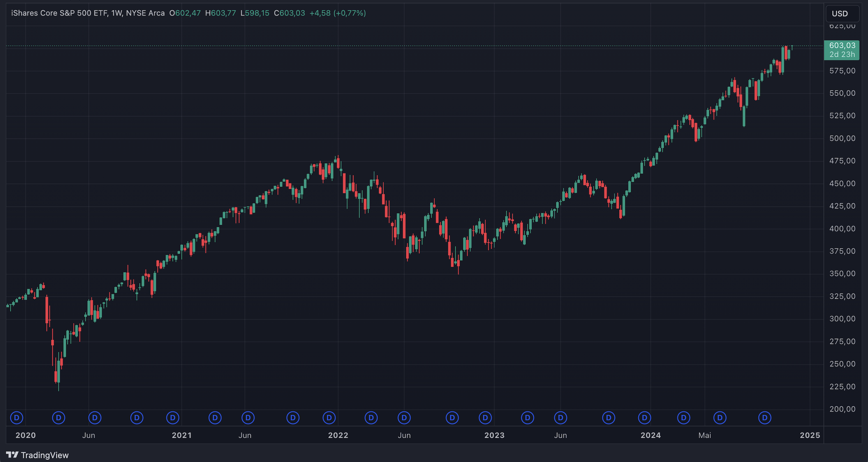Click the 2d 23h countdown label
This screenshot has width=868, height=462.
point(842,55)
